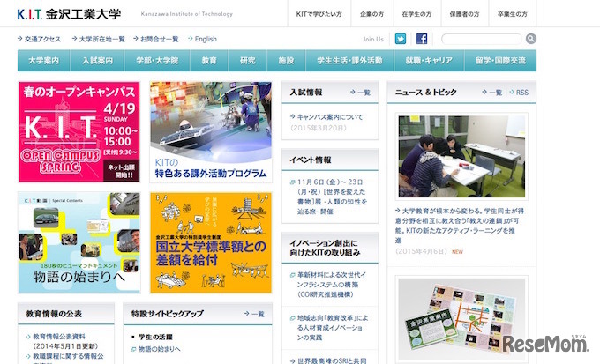Open the 教えの連鎖 active learning news link
The height and width of the screenshot is (364, 600).
(x=460, y=226)
